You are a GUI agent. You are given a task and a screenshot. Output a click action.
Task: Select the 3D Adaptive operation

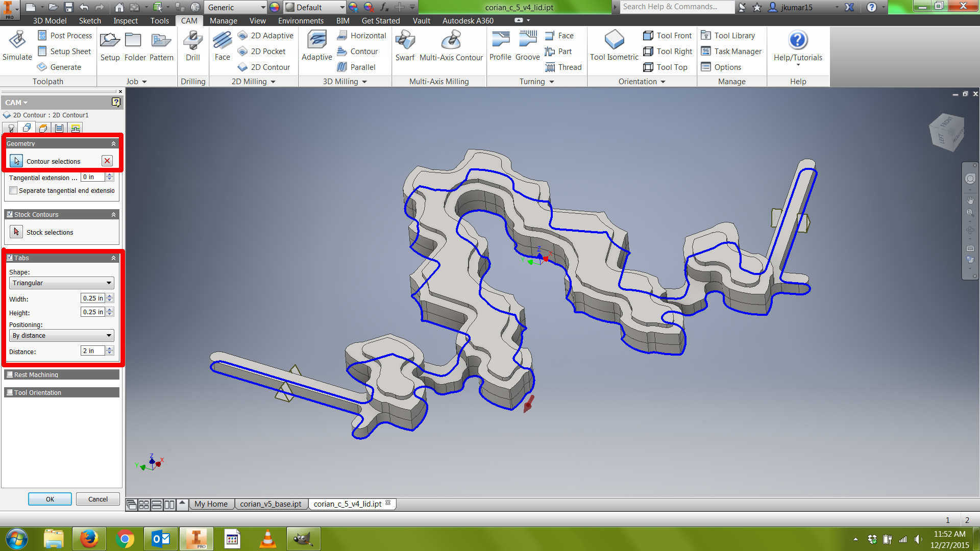[x=316, y=46]
